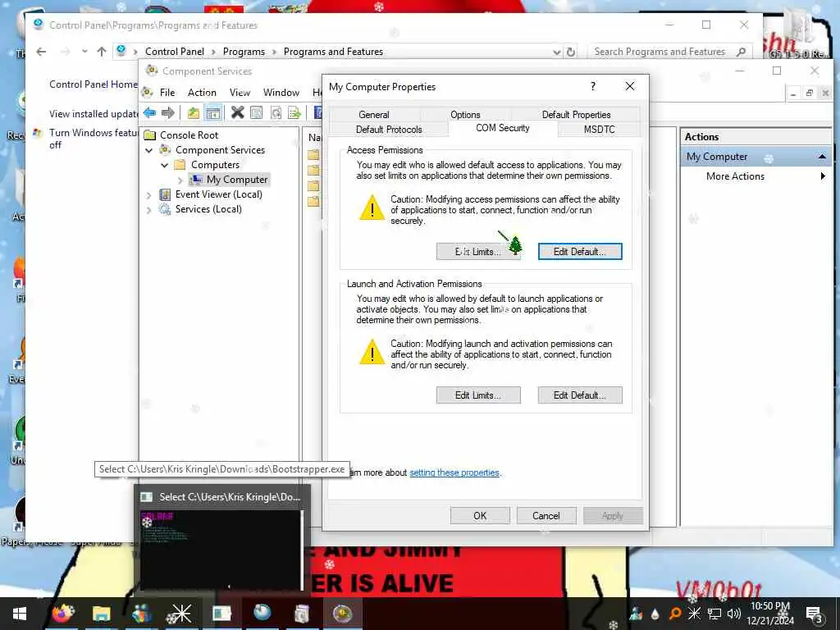Click the Control Panel up arrow
The height and width of the screenshot is (630, 840).
(101, 52)
